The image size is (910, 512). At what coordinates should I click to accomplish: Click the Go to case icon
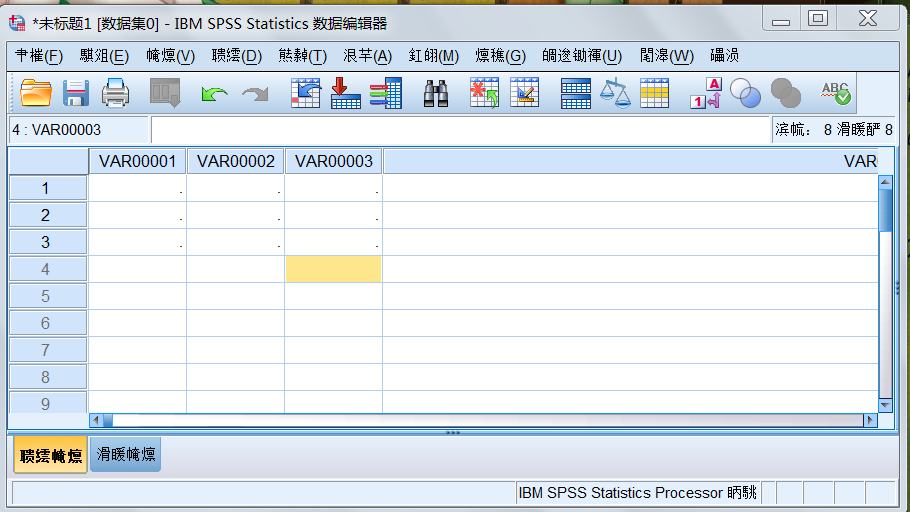(306, 93)
